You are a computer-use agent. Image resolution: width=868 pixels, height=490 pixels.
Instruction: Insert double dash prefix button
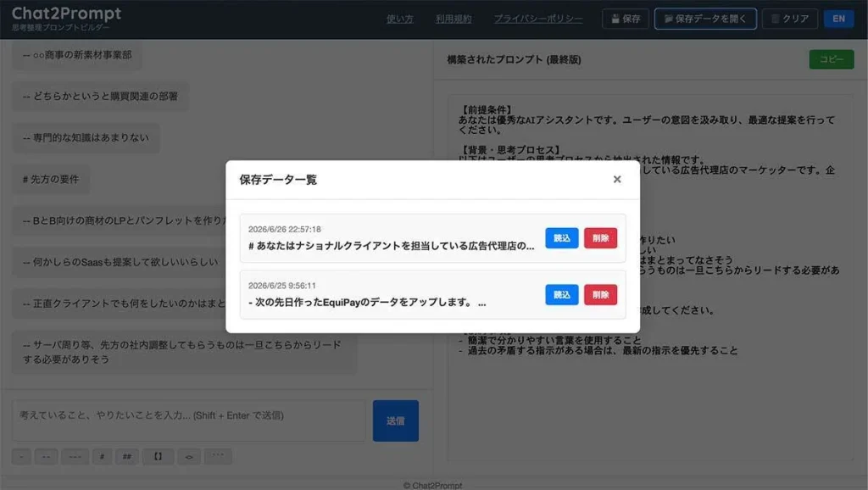[46, 457]
